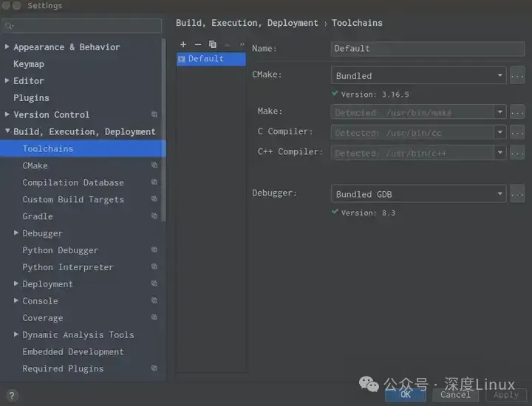Click the browse button beside Debugger field
The image size is (532, 406).
coord(516,194)
